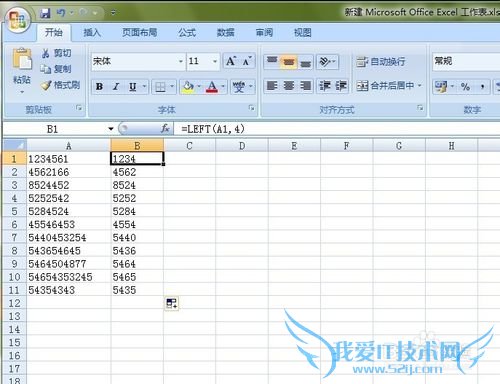Toggle italic formatting

point(116,87)
